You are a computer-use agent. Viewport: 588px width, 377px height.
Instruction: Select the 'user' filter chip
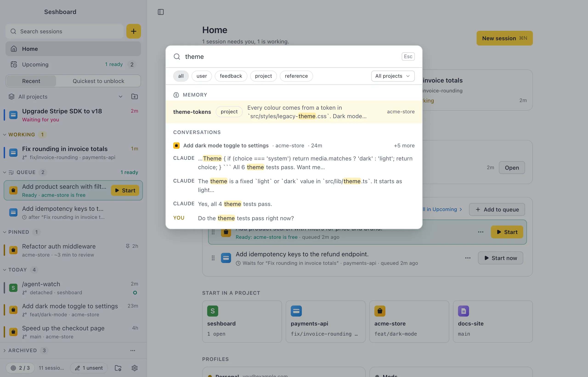pyautogui.click(x=201, y=76)
